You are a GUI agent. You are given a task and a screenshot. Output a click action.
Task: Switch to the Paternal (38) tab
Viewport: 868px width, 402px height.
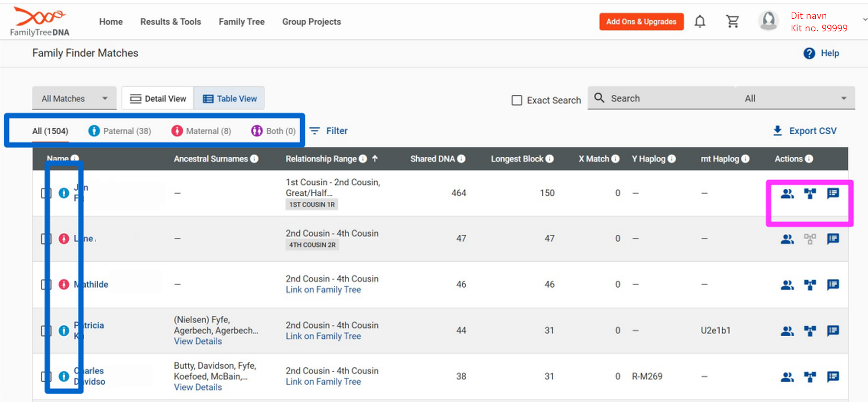pos(120,131)
